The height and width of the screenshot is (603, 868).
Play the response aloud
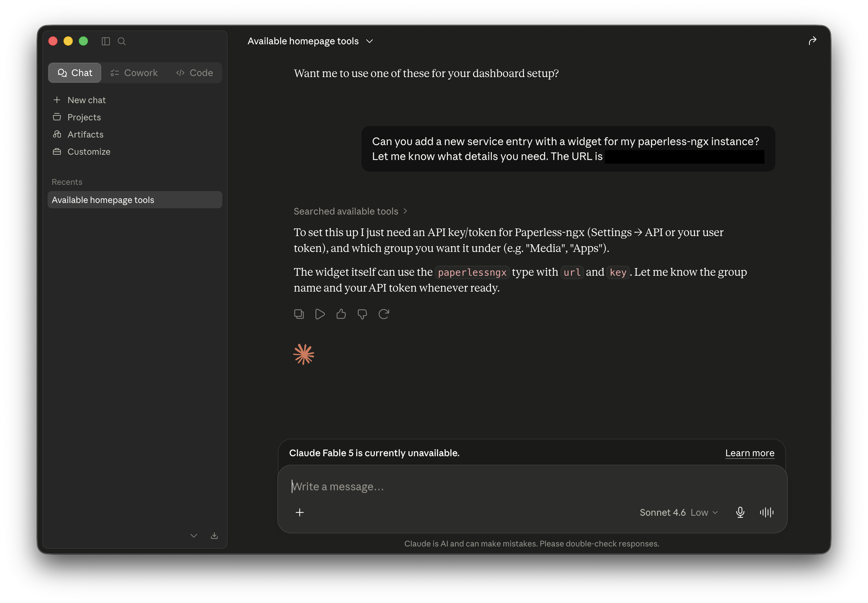320,314
